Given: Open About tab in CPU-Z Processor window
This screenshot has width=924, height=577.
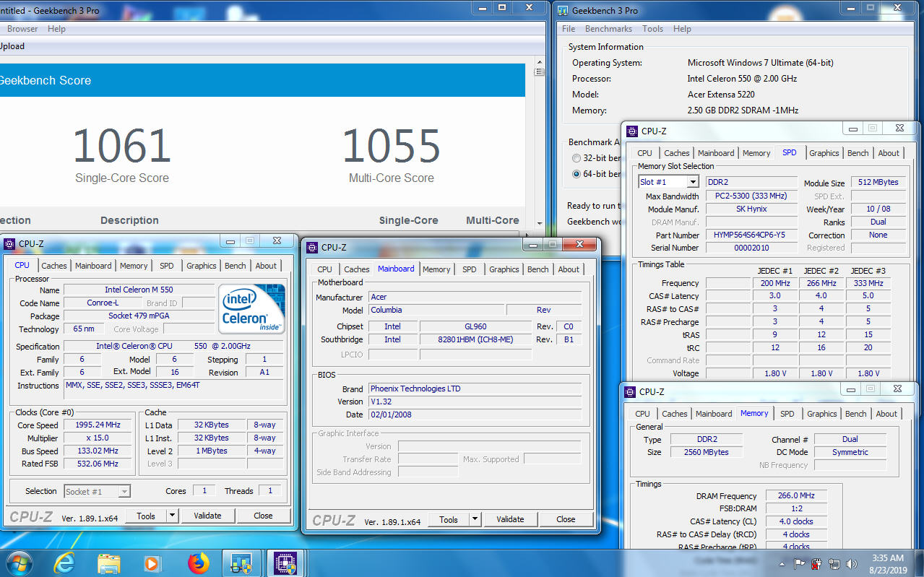Looking at the screenshot, I should click(x=266, y=266).
